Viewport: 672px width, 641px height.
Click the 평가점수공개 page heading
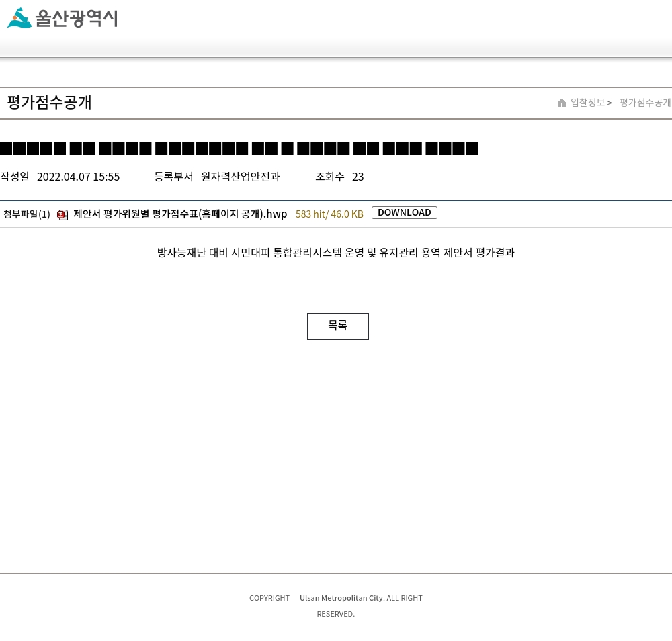click(49, 103)
